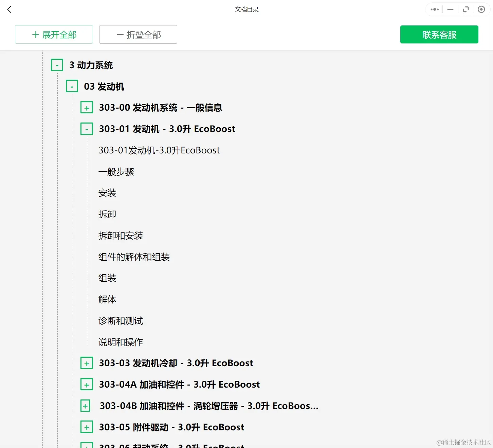Collapse 303-01 发动机 - 3.0升 EcoBoost
Image resolution: width=493 pixels, height=448 pixels.
(x=87, y=129)
